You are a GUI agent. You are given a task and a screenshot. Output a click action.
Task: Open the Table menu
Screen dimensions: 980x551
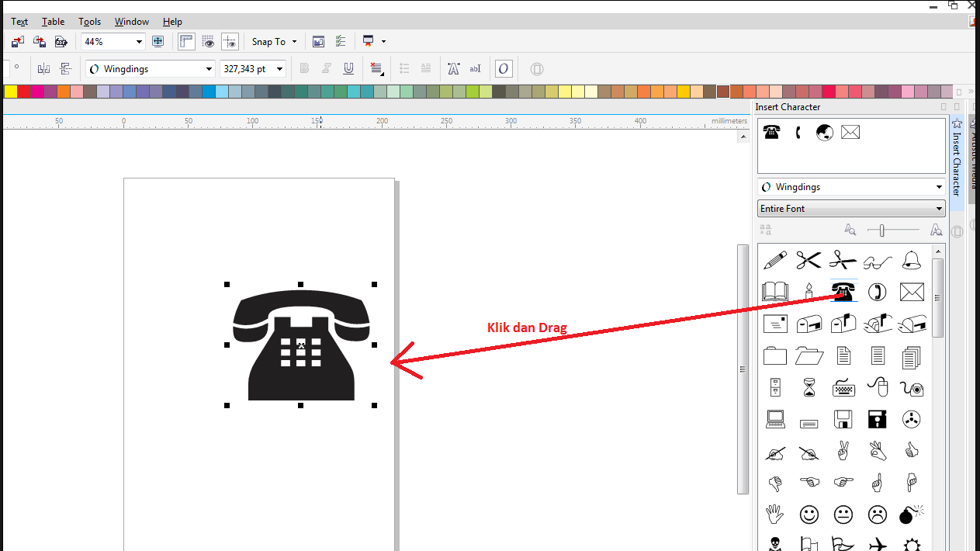click(x=54, y=22)
